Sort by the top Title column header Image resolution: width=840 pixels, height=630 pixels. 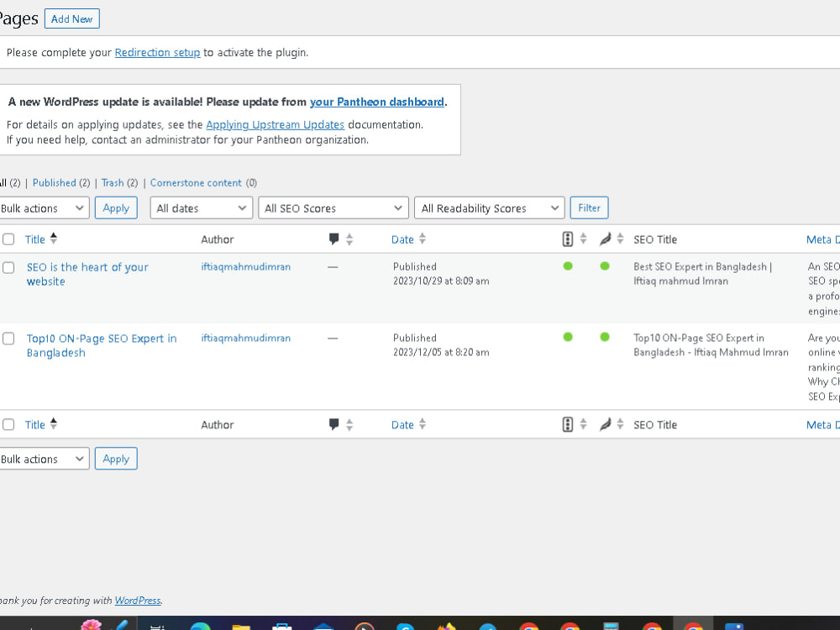click(34, 239)
